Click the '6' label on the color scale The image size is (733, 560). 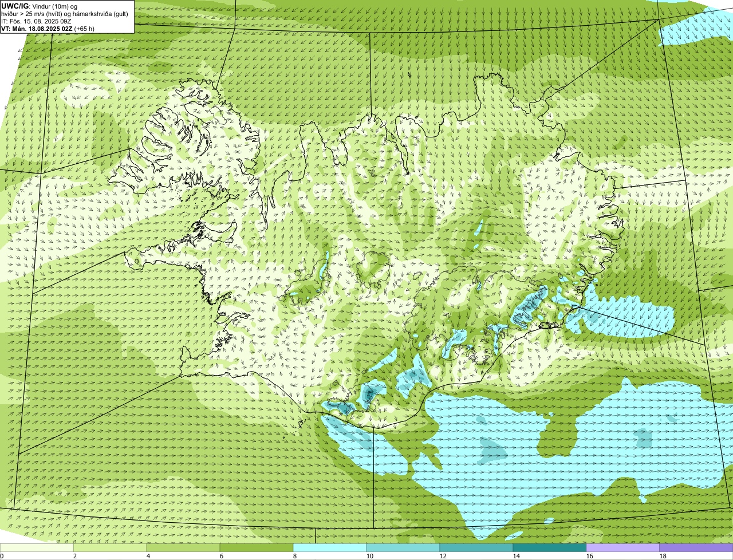coord(222,556)
